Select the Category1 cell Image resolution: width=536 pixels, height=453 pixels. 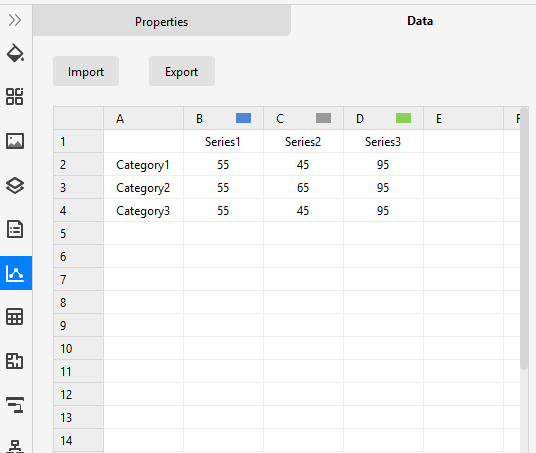(144, 164)
